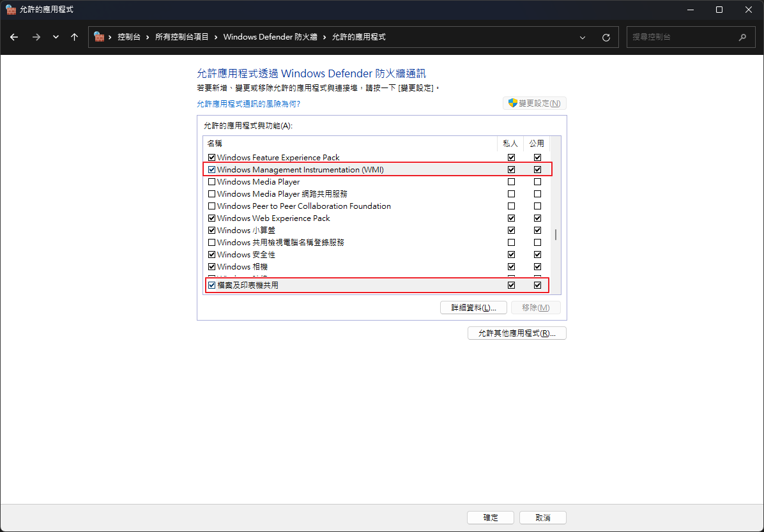Open 控制台 breadcrumb
Viewport: 764px width, 532px height.
pos(129,37)
